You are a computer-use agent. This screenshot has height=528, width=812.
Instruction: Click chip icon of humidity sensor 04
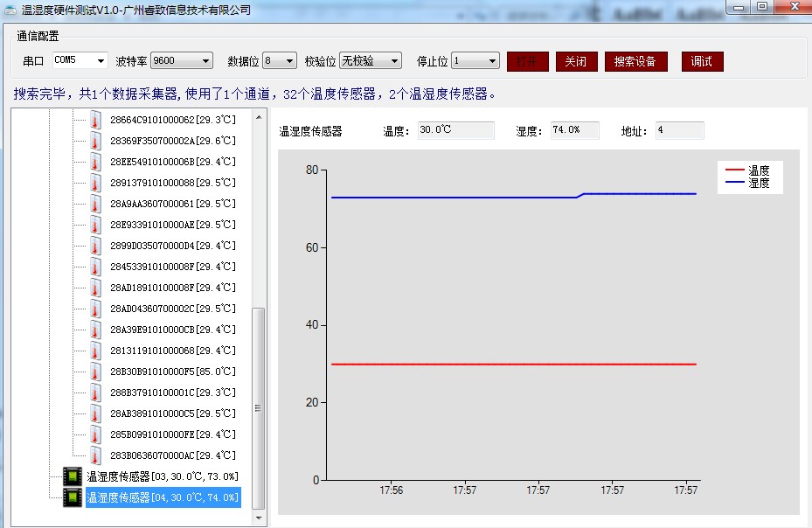[x=73, y=497]
